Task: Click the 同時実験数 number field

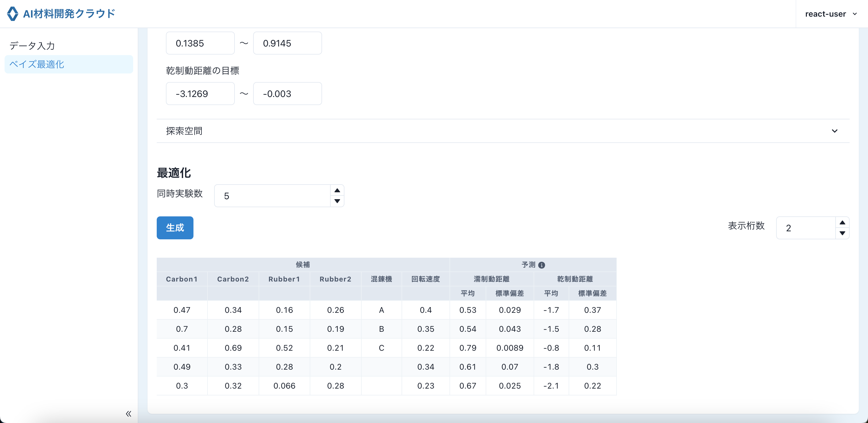Action: pyautogui.click(x=272, y=196)
